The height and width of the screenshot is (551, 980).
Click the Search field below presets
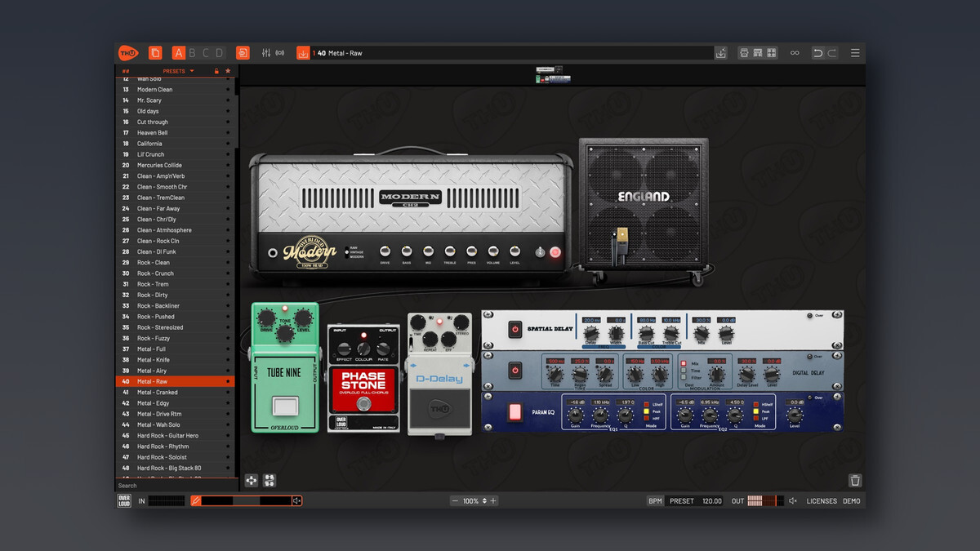(x=176, y=486)
